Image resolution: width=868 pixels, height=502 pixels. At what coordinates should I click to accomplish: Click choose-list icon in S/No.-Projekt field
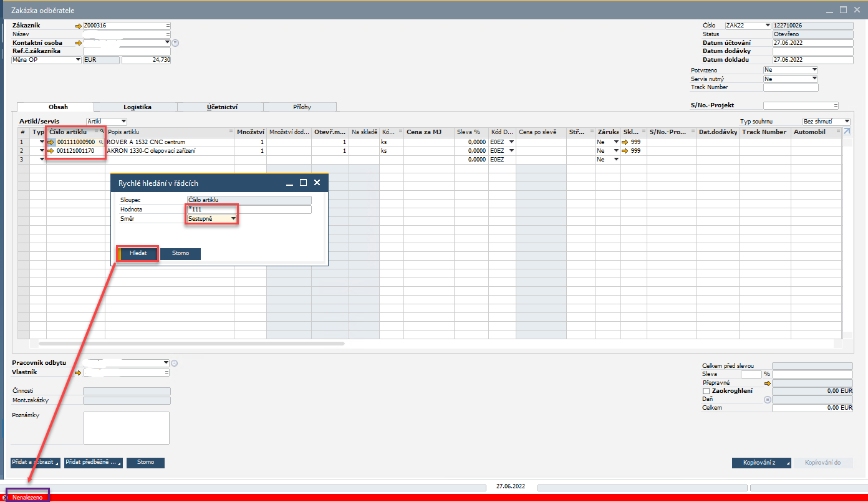836,105
